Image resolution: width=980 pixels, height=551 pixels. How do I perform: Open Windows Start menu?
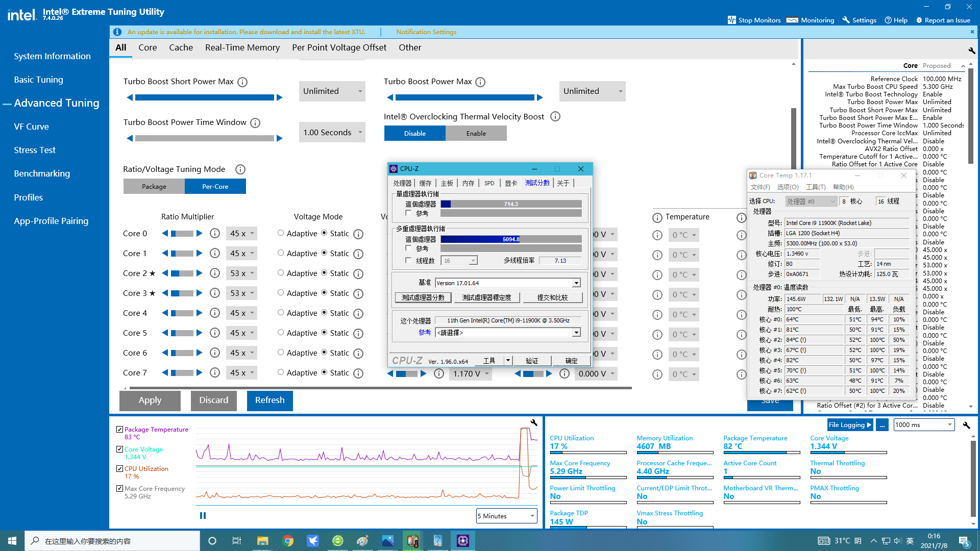click(12, 541)
